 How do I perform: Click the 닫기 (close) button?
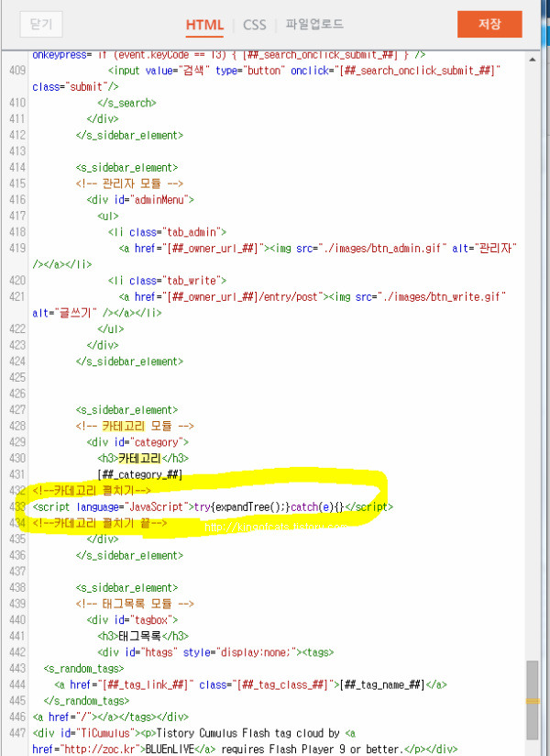click(41, 24)
